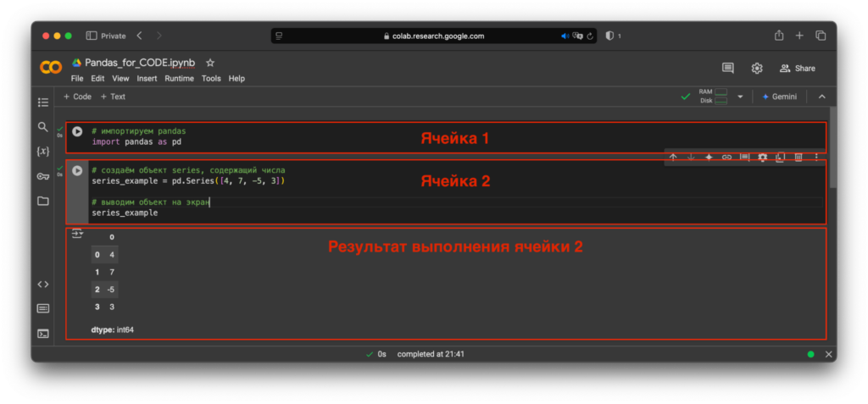Viewport: 868px width, 404px height.
Task: Open more cell actions three-dot menu
Action: 816,158
